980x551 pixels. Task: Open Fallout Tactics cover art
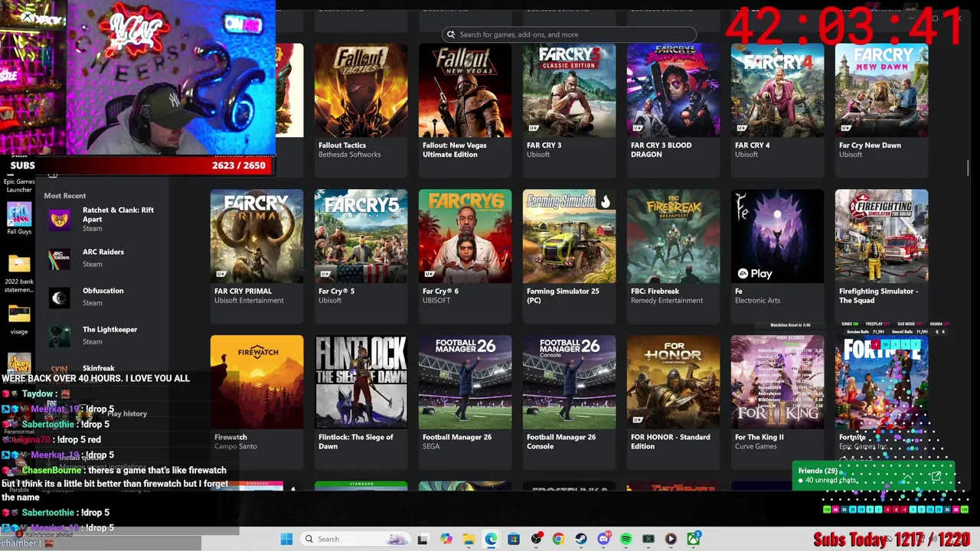point(361,90)
